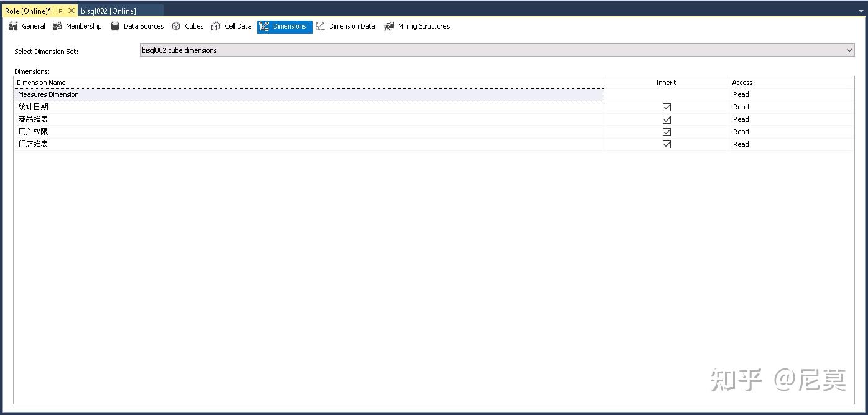Viewport: 868px width, 415px height.
Task: Open the Data Sources database icon
Action: point(115,26)
